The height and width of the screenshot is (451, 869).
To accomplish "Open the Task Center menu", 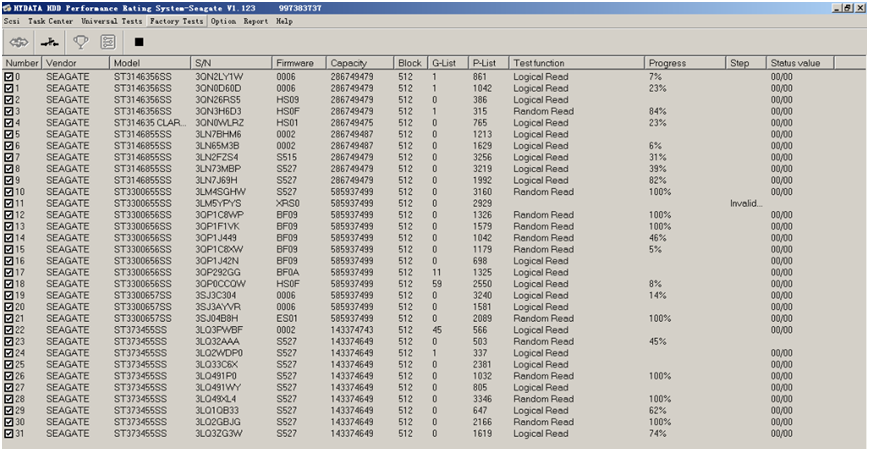I will click(x=50, y=21).
